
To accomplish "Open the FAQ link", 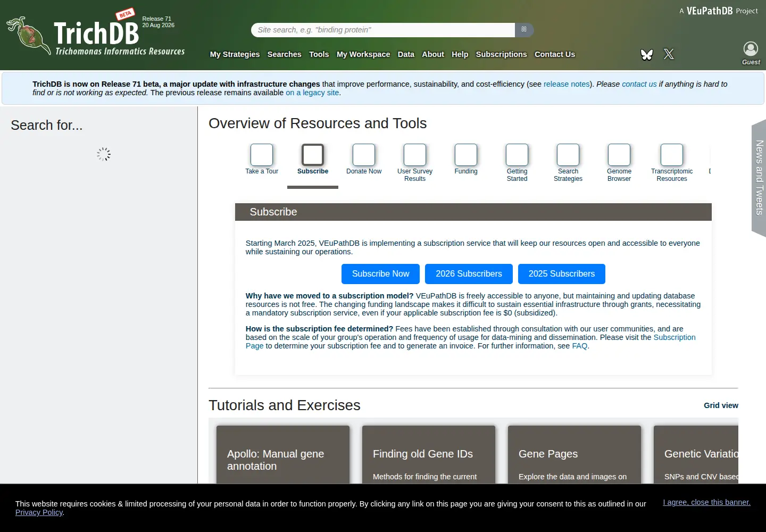I will tap(579, 346).
